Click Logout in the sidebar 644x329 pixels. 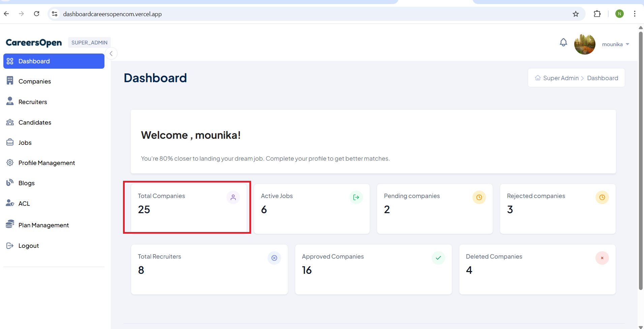coord(28,246)
